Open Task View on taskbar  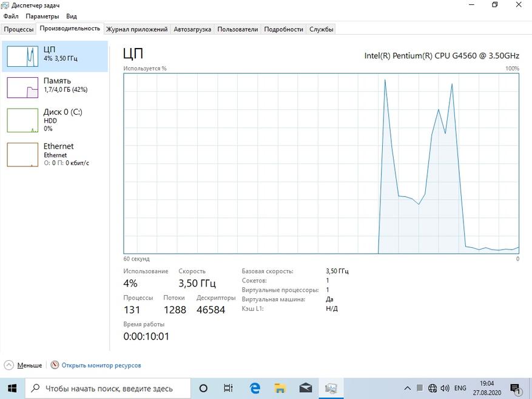click(228, 388)
